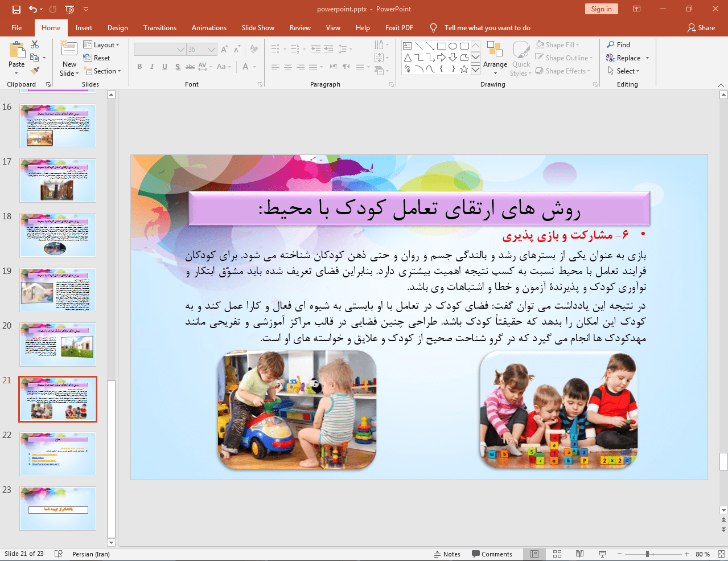
Task: Select slide 22 thumbnail
Action: pos(57,454)
